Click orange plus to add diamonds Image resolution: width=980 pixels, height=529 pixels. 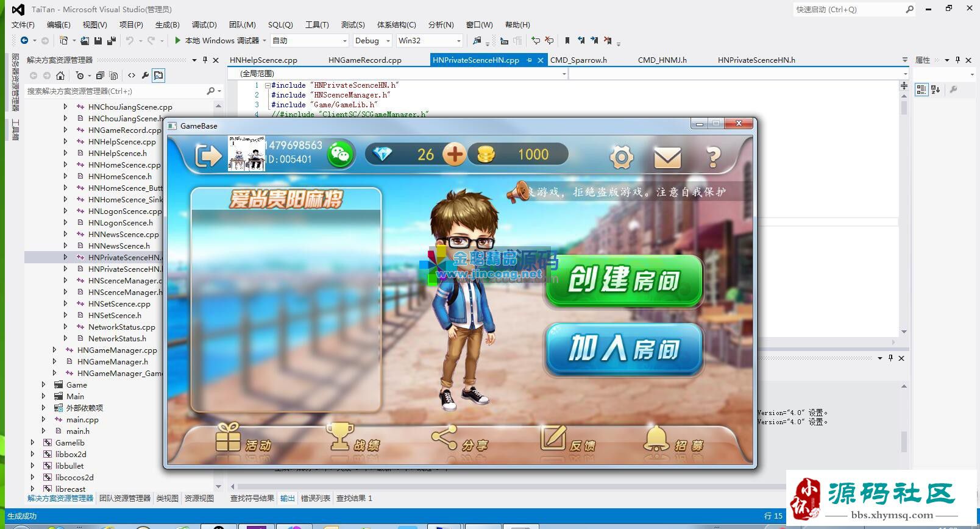pos(454,154)
